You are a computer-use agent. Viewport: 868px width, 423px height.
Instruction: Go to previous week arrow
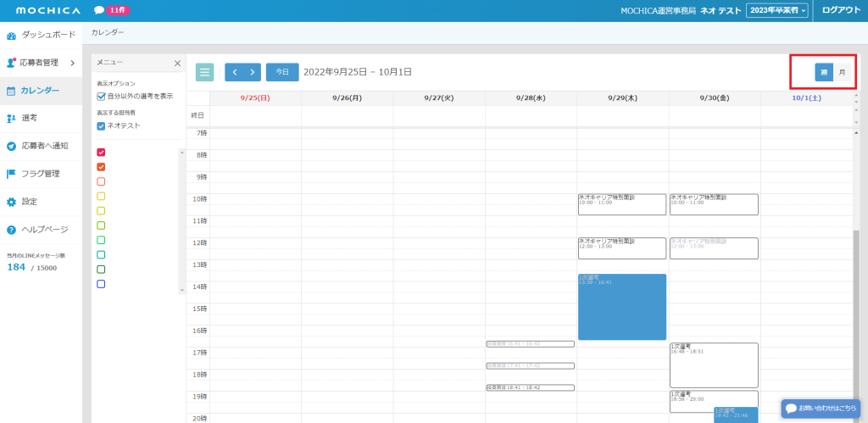coord(234,72)
